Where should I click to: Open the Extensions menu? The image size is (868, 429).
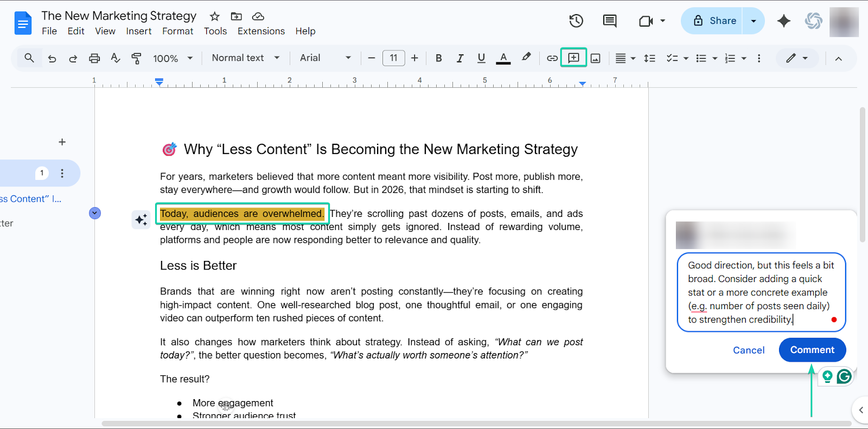(x=261, y=31)
